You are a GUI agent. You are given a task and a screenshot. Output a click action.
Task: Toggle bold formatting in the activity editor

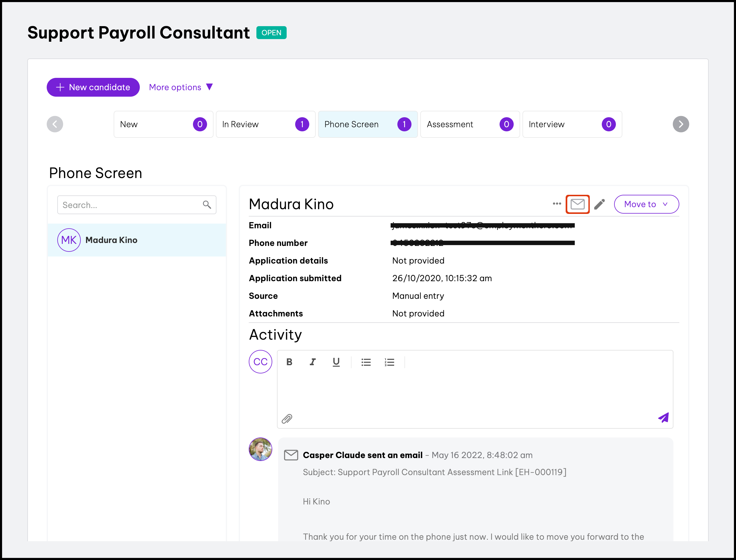click(289, 362)
